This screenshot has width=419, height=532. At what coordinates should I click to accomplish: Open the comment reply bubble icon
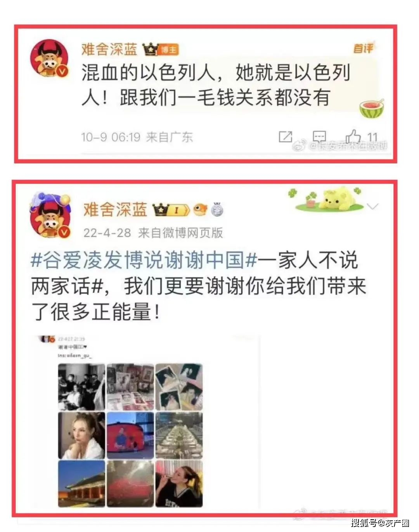(x=319, y=136)
